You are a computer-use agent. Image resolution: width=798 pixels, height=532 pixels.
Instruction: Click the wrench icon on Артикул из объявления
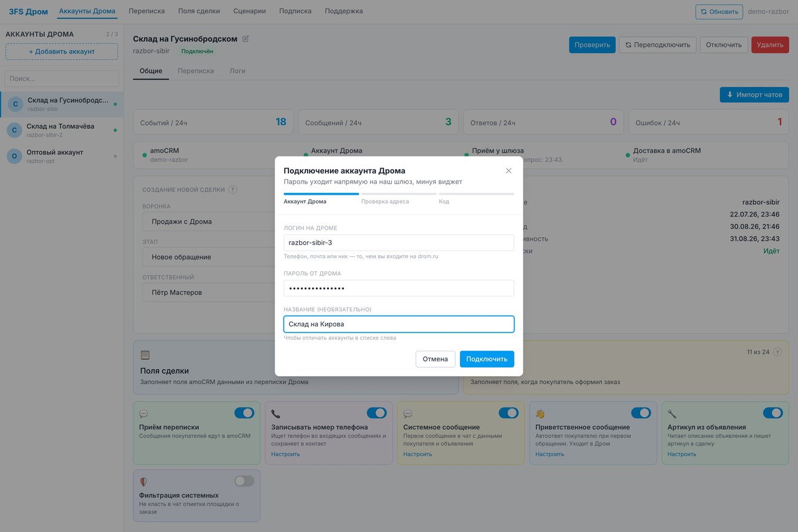(672, 414)
